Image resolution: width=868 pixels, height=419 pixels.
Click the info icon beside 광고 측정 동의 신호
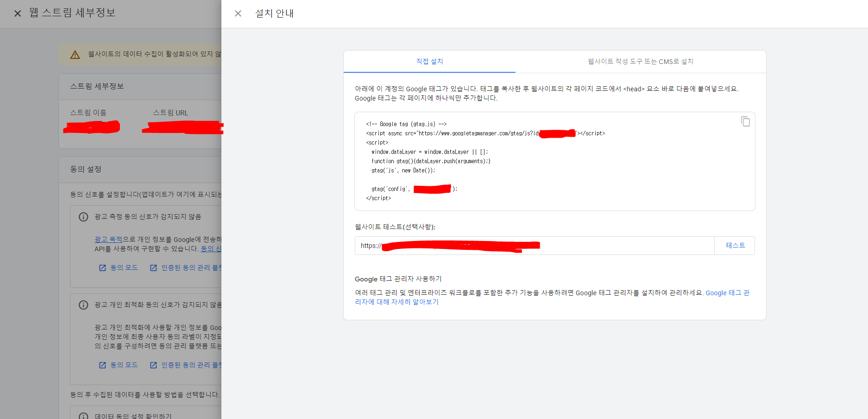coord(83,217)
